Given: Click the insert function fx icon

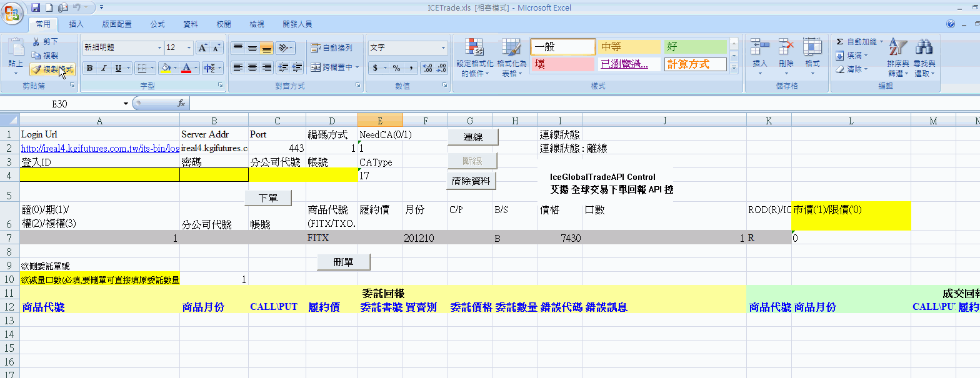Looking at the screenshot, I should (181, 103).
